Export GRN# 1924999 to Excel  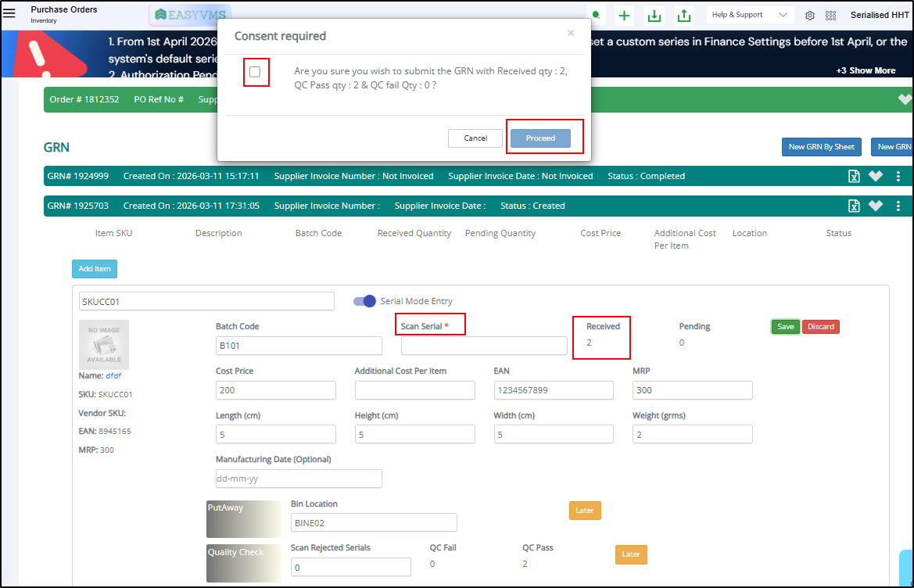tap(854, 176)
